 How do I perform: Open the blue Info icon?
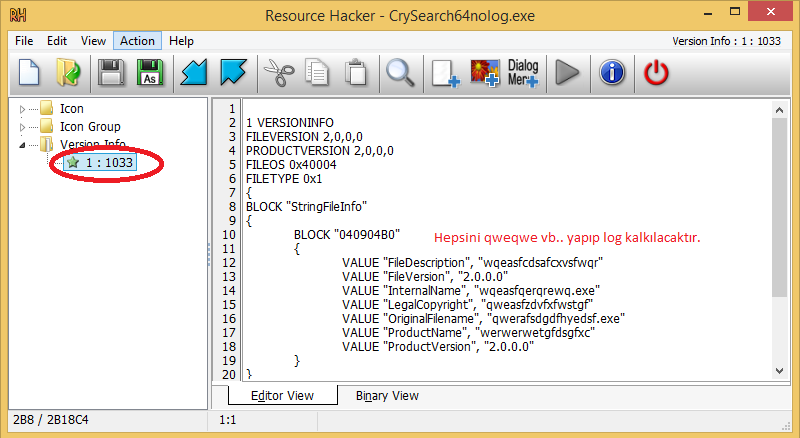pos(612,72)
